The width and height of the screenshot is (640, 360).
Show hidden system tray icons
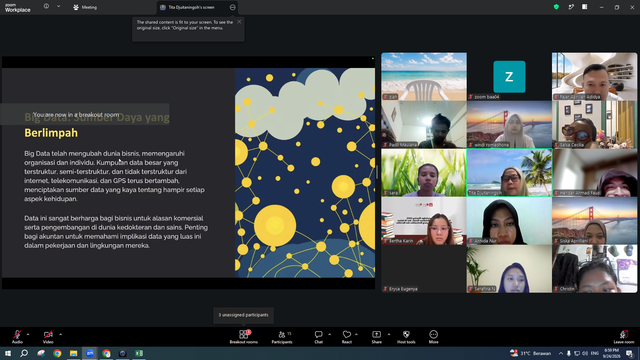[561, 353]
